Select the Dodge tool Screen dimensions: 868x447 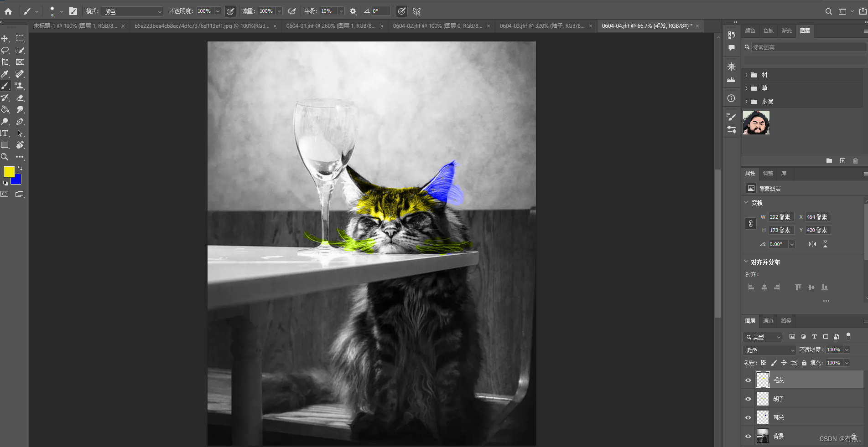pyautogui.click(x=5, y=122)
